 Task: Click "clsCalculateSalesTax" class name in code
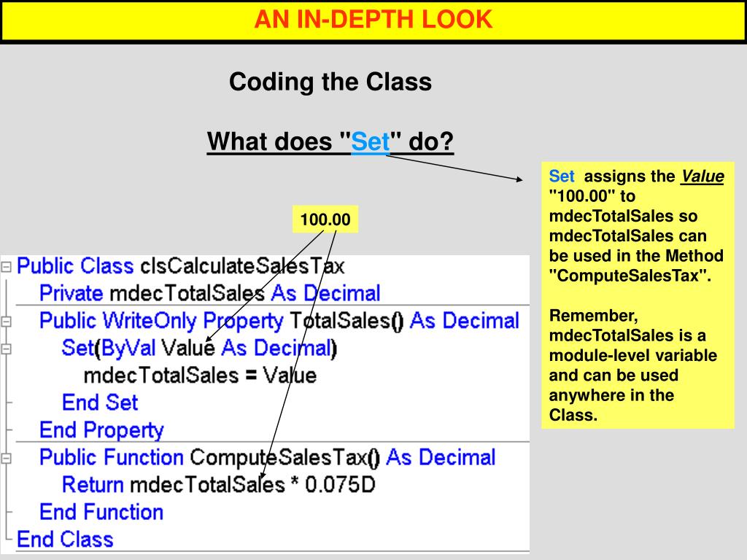pos(242,266)
